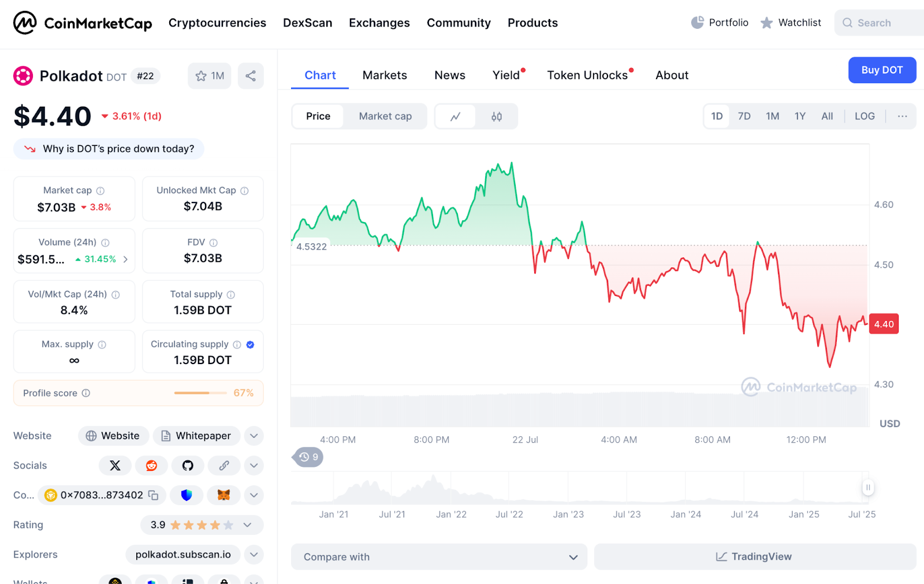Select the 1D time range
The image size is (924, 584).
[x=717, y=117]
